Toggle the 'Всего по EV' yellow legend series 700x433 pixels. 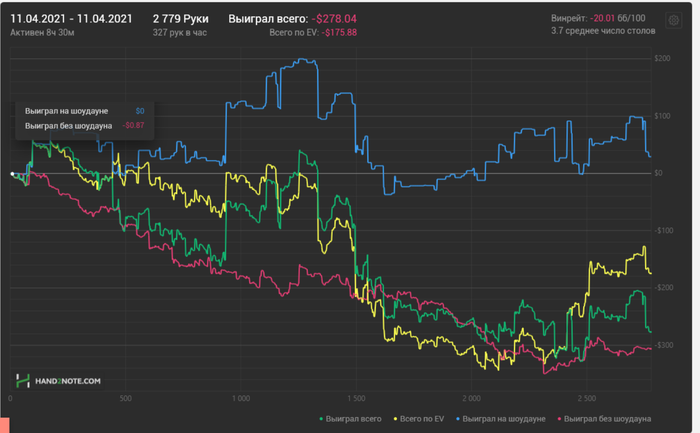[419, 419]
